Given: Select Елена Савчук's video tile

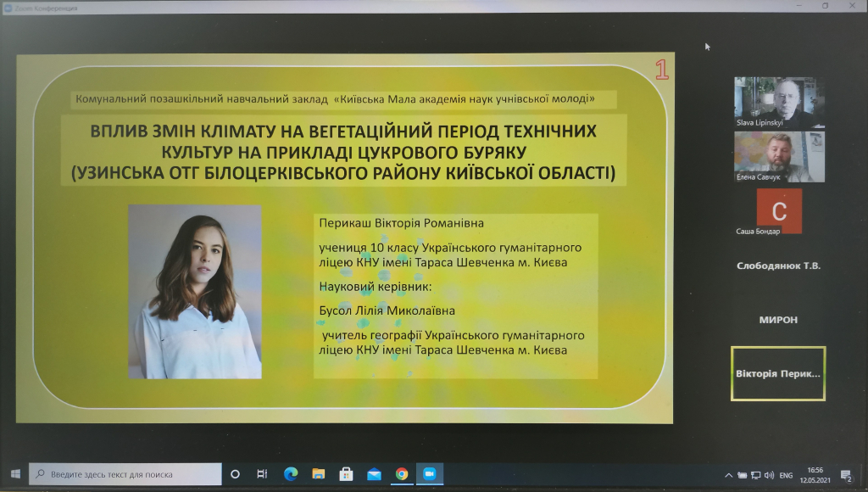Looking at the screenshot, I should click(779, 157).
